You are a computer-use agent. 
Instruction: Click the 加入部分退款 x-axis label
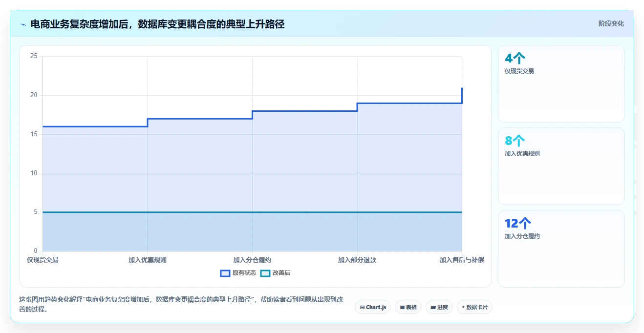(357, 260)
